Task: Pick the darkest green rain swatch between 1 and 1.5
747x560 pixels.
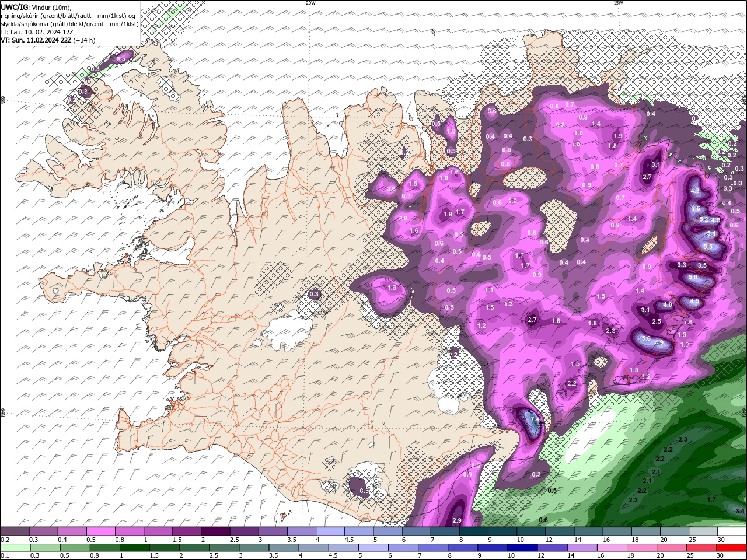Action: pos(134,548)
